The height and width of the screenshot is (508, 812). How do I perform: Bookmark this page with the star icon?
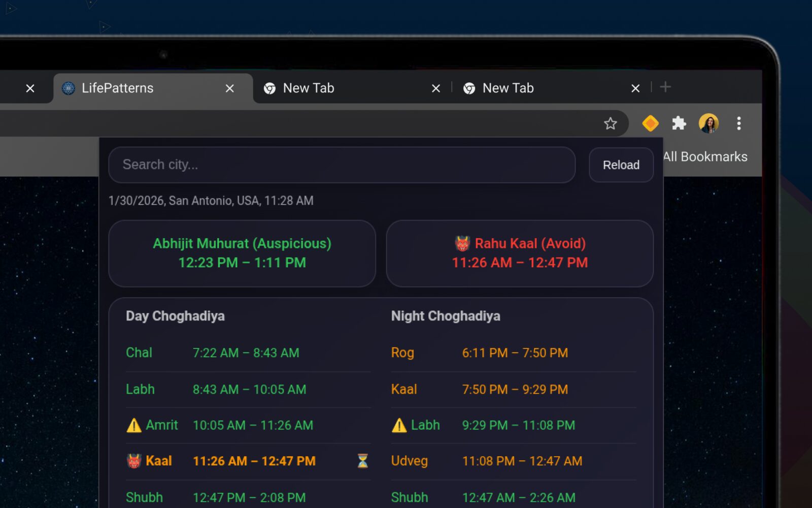610,123
